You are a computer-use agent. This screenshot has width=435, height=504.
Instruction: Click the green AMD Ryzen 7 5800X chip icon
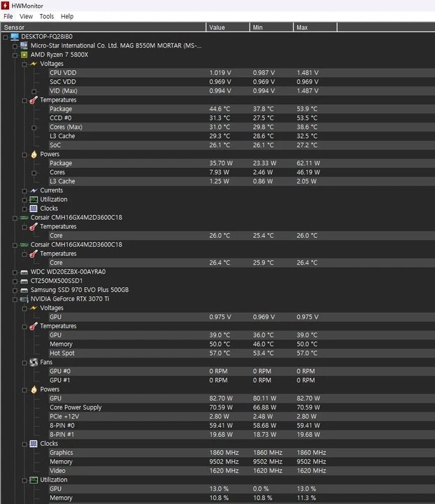[x=24, y=55]
